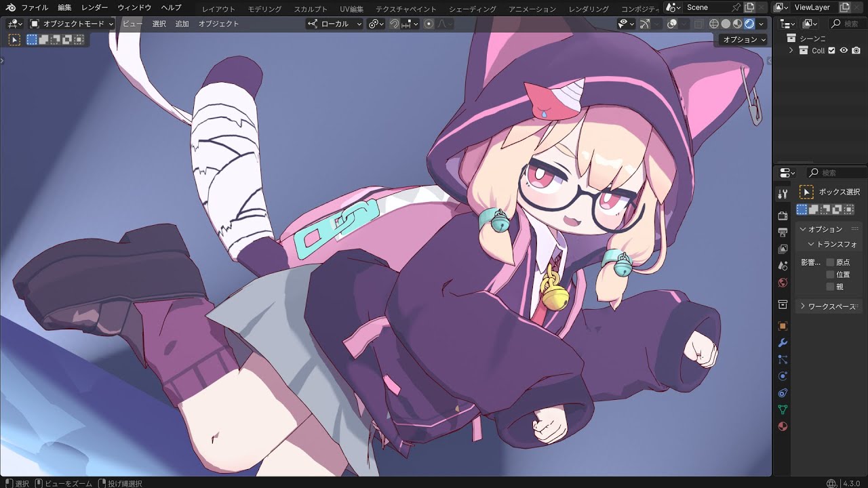
Task: Click the Blender logo menu icon
Action: tap(11, 7)
